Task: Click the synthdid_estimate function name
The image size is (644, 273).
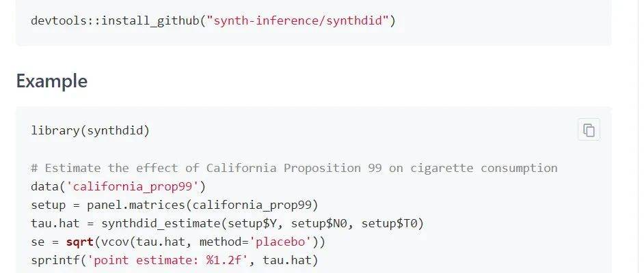Action: 161,223
